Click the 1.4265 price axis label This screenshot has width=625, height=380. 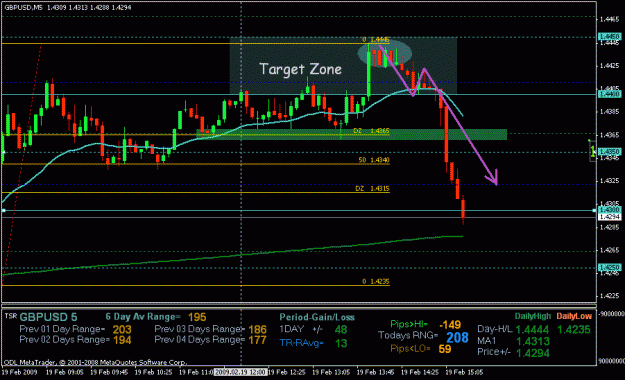(x=609, y=250)
